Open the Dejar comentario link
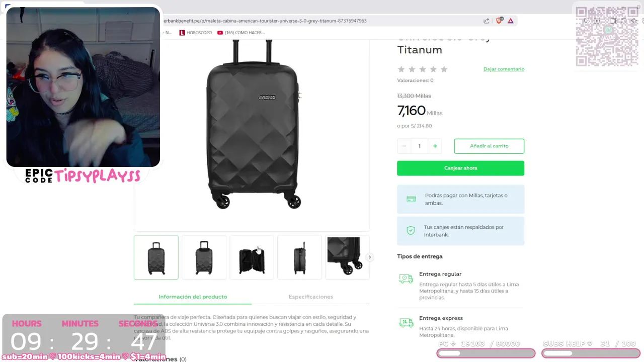The width and height of the screenshot is (644, 362). pos(504,69)
